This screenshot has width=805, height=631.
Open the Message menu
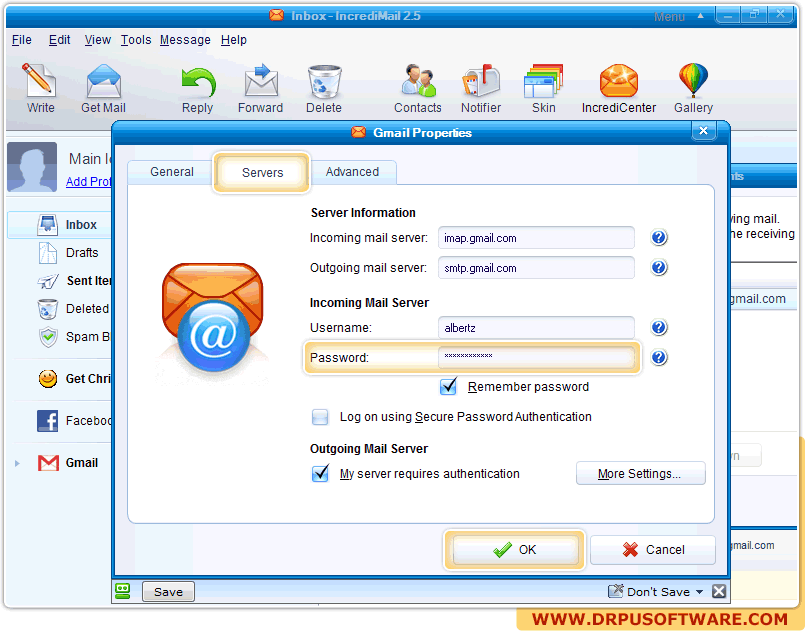(x=185, y=40)
